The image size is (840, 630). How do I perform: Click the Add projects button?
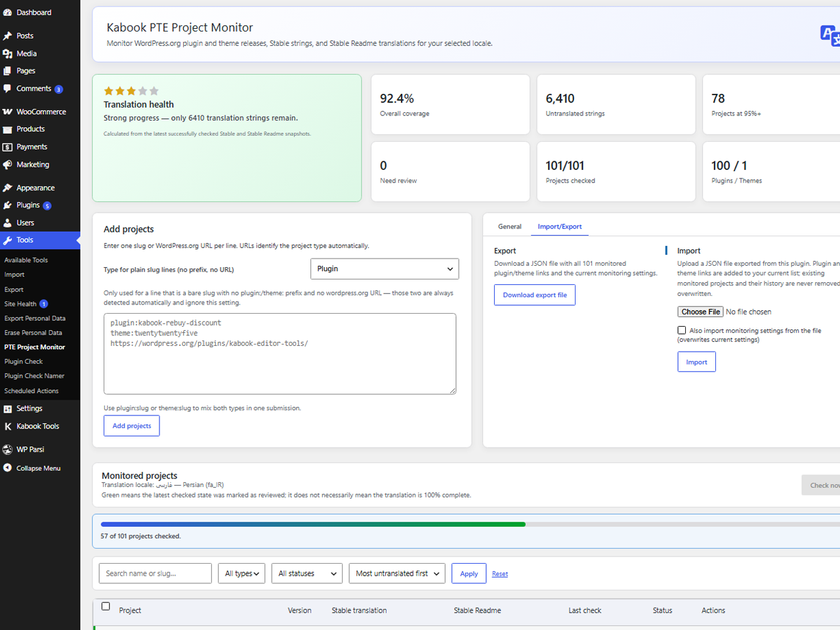pos(132,426)
